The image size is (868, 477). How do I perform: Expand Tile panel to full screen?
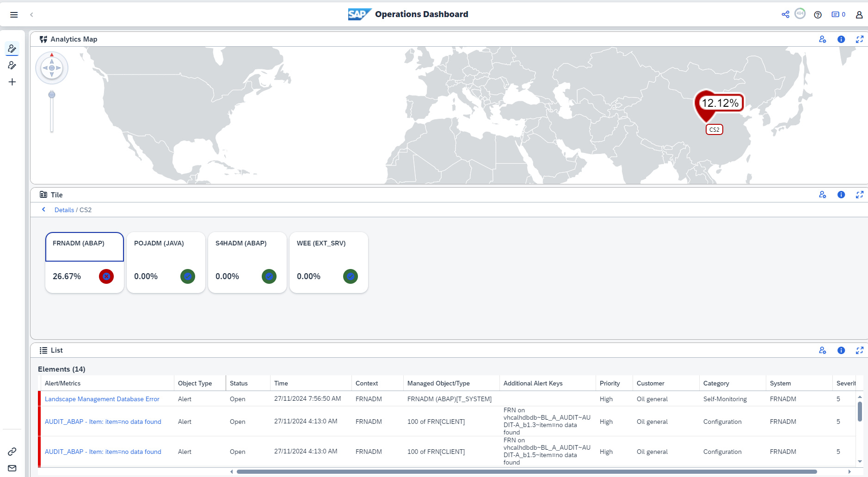click(x=860, y=195)
